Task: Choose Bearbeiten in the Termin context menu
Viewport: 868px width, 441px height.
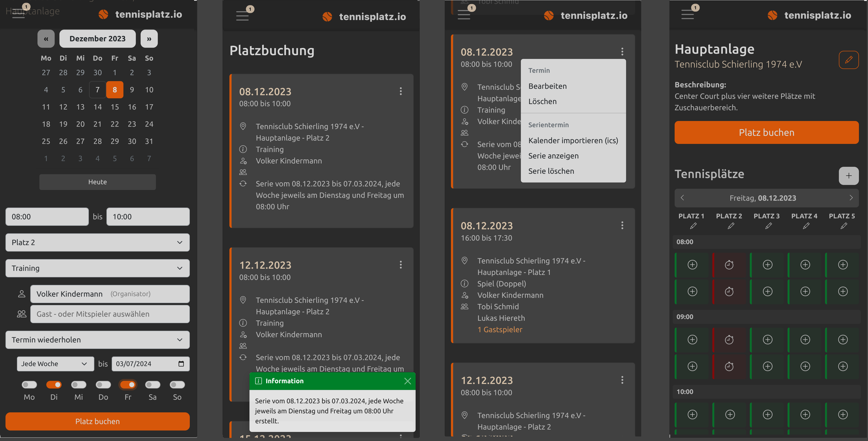Action: pyautogui.click(x=547, y=86)
